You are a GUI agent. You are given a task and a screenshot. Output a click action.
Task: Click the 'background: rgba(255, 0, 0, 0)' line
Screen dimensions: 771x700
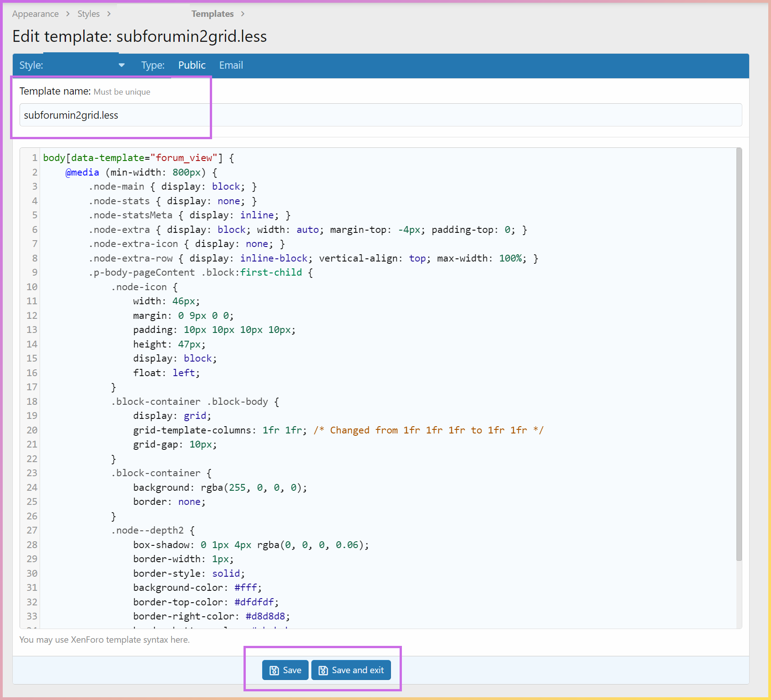220,488
